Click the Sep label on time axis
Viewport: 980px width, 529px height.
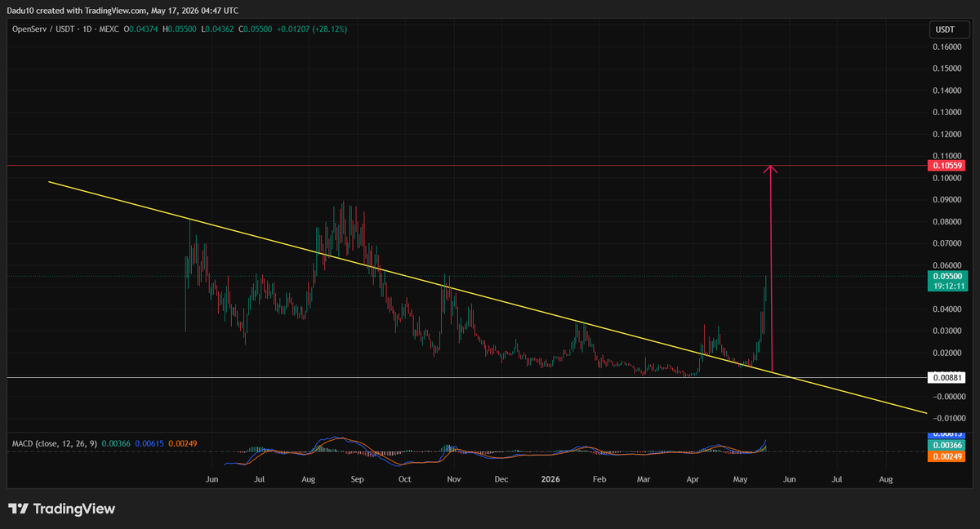click(357, 480)
